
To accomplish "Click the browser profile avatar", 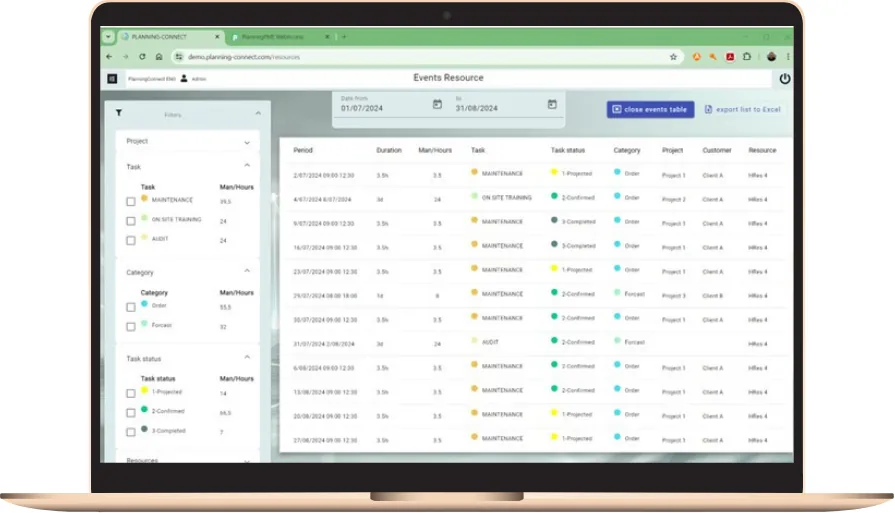I will coord(771,56).
